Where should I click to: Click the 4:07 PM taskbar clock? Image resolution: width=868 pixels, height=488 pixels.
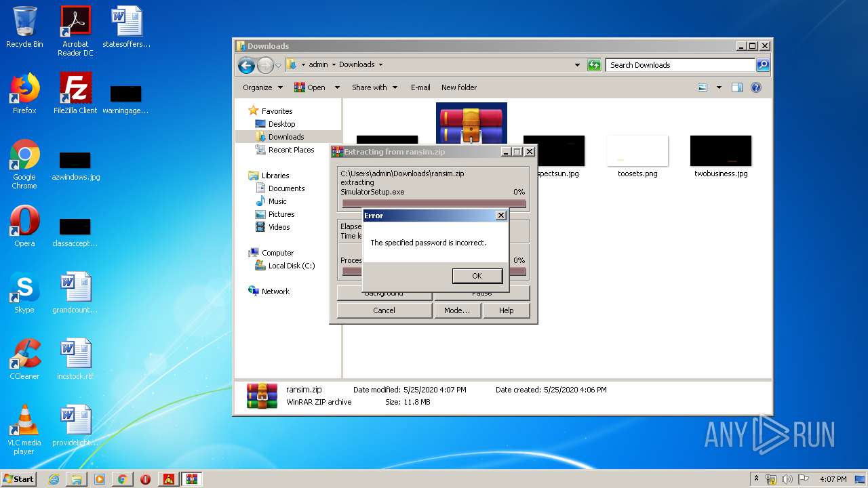833,479
